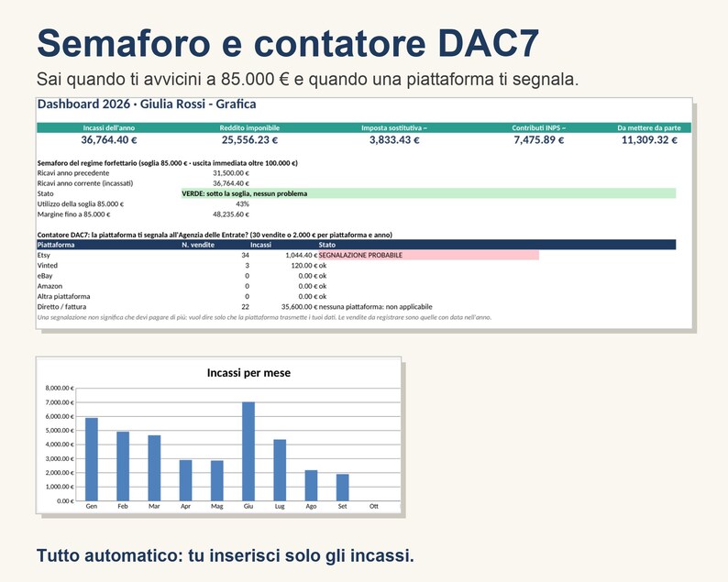The image size is (728, 582).
Task: Click the green "VERDE: sotto la soglia" status cell
Action: pyautogui.click(x=428, y=193)
